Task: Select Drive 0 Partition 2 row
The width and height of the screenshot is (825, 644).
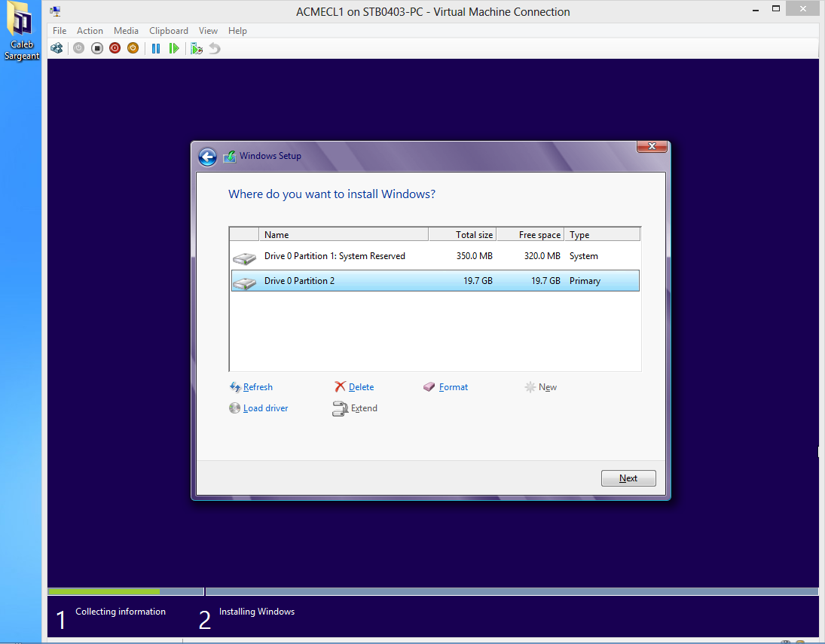Action: point(435,280)
